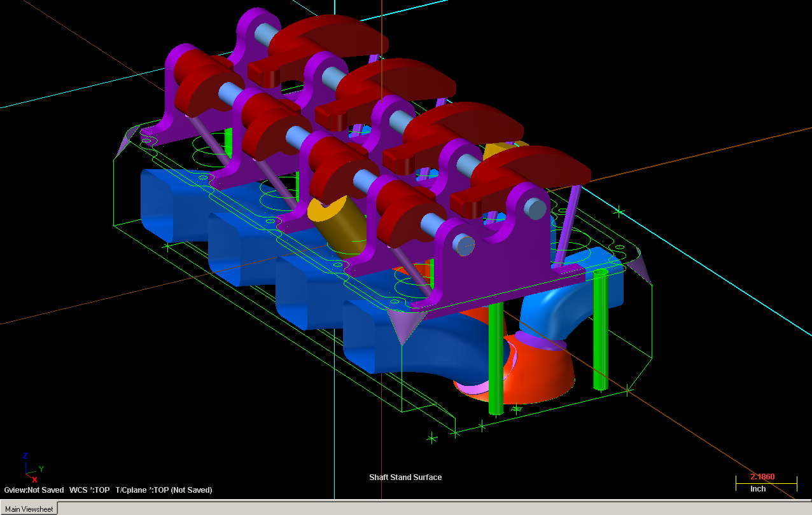Viewport: 812px width, 515px height.
Task: Click the Gview:Not Saved status label
Action: point(34,490)
